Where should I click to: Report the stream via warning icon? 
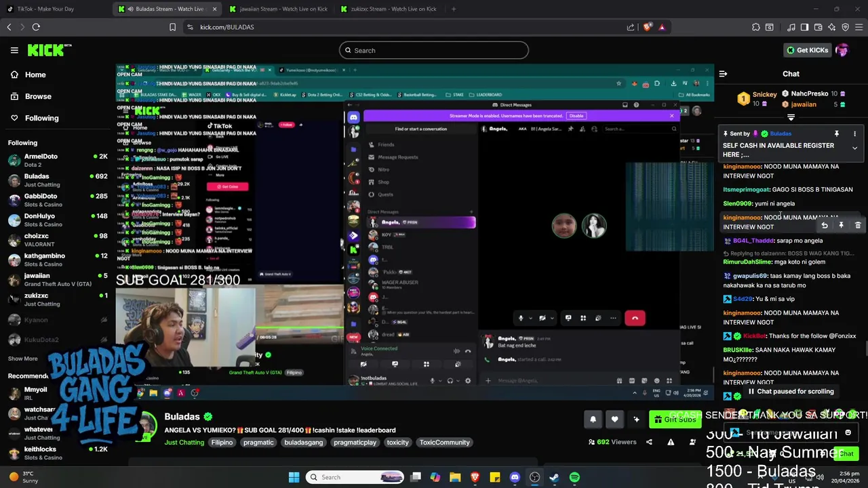point(671,442)
